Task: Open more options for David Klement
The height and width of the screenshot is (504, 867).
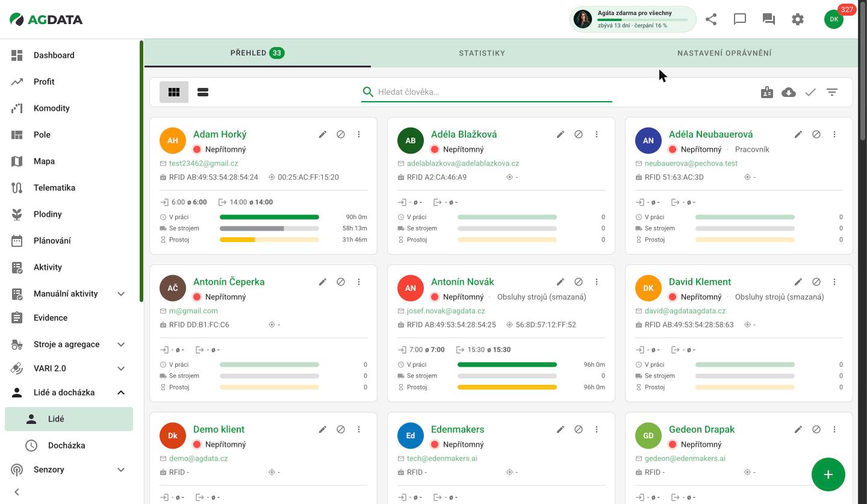Action: pyautogui.click(x=834, y=282)
